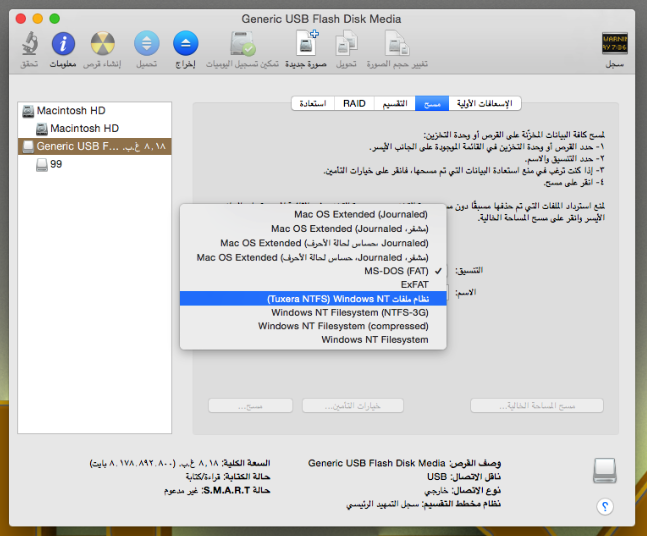The image size is (647, 536).
Task: Open the Partition tab (التقسيم)
Action: [395, 104]
